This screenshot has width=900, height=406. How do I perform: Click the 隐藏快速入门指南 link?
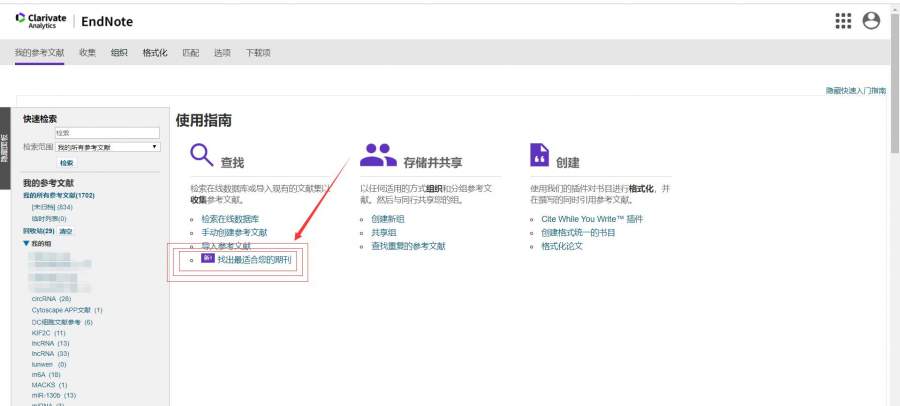point(855,90)
